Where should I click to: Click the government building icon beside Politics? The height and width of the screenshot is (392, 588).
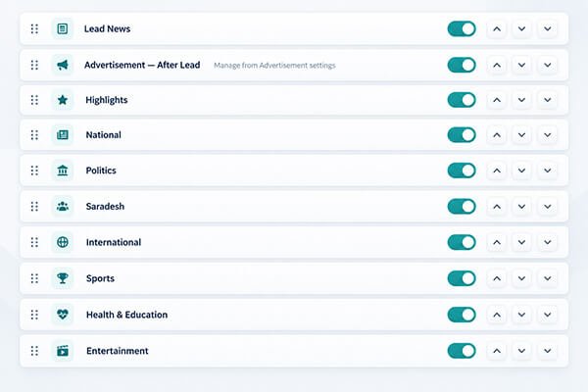coord(63,171)
